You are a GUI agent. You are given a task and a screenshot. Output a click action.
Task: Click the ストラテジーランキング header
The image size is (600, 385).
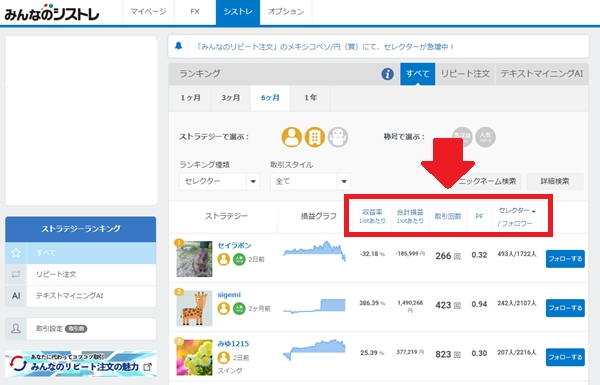[81, 229]
